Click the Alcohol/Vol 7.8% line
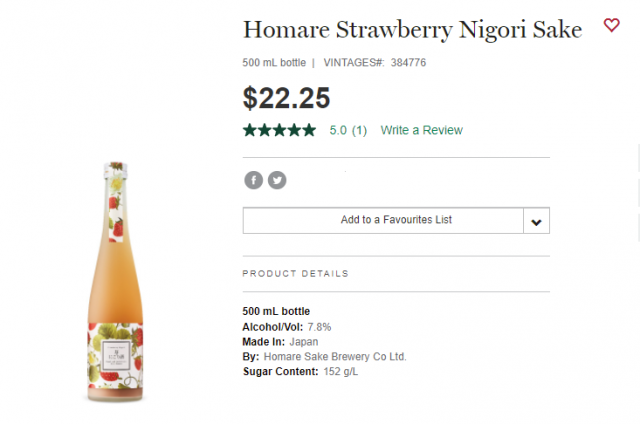The height and width of the screenshot is (424, 640). 287,326
